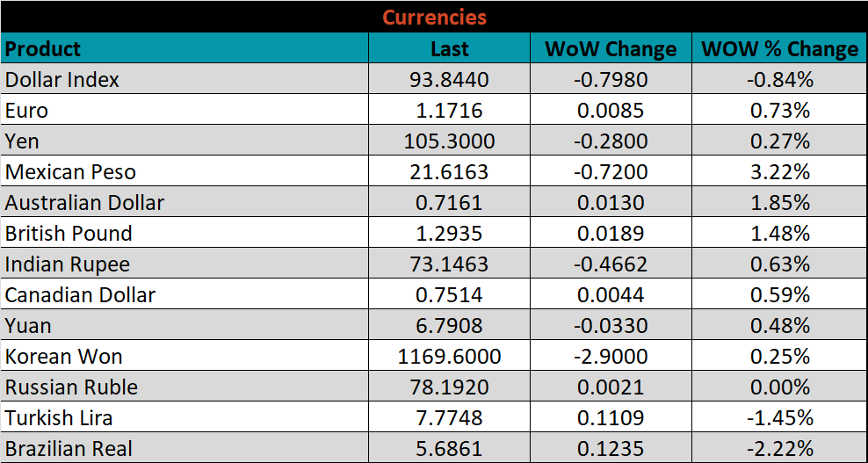The width and height of the screenshot is (868, 463).
Task: Click Canadian Dollar WoW change 0.0044
Action: (611, 295)
